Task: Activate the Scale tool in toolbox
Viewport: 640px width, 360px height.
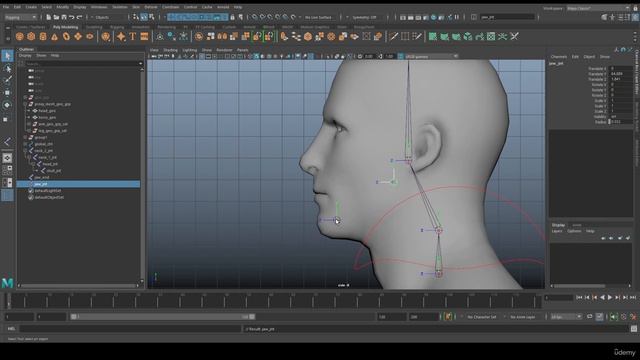Action: [x=6, y=119]
